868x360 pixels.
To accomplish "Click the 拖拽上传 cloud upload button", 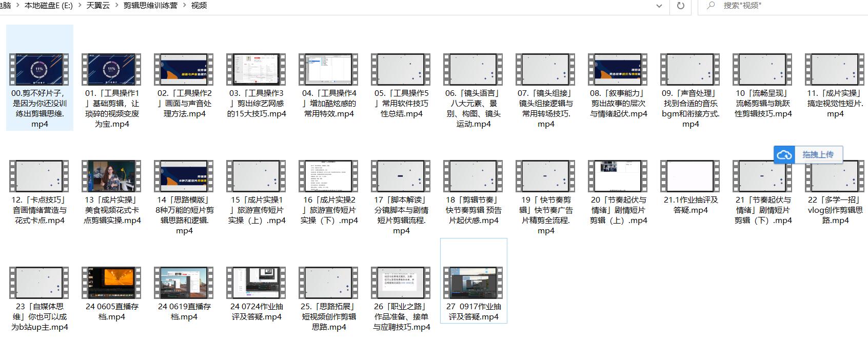I will [x=808, y=154].
